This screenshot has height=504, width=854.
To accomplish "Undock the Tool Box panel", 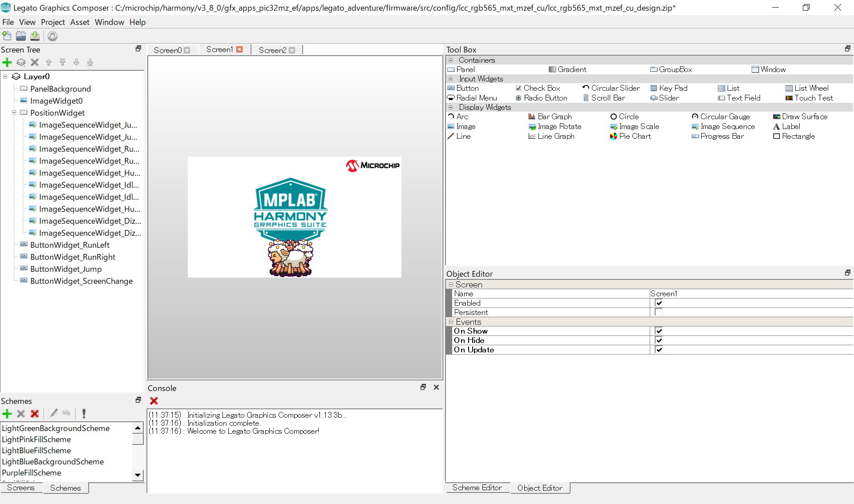I will pyautogui.click(x=847, y=48).
